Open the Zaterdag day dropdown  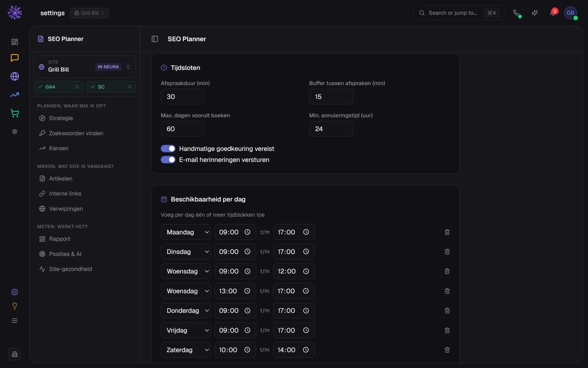(186, 350)
